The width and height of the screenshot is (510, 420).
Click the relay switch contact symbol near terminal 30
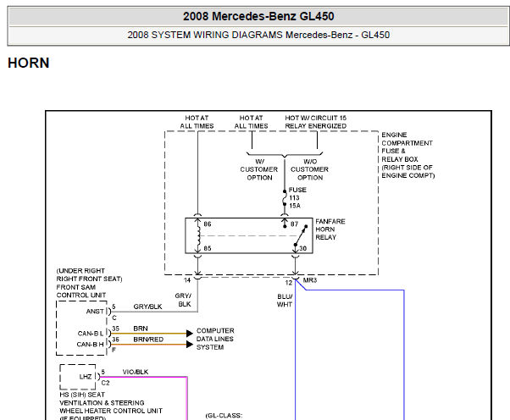point(301,235)
